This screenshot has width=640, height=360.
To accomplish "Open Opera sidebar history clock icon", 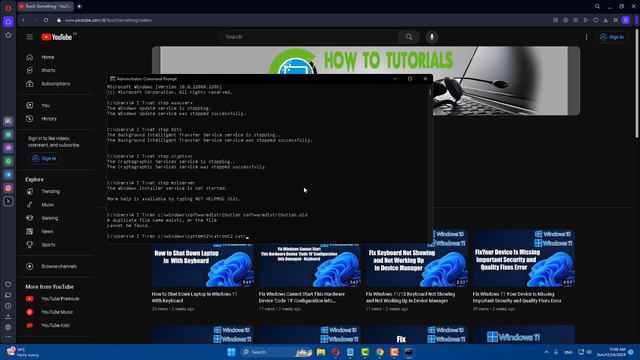I will point(8,306).
